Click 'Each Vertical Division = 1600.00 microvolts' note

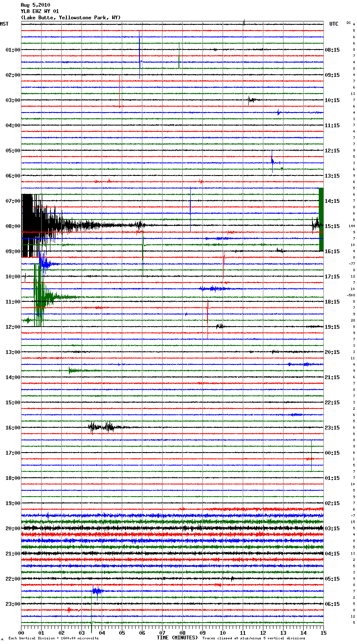[53, 638]
